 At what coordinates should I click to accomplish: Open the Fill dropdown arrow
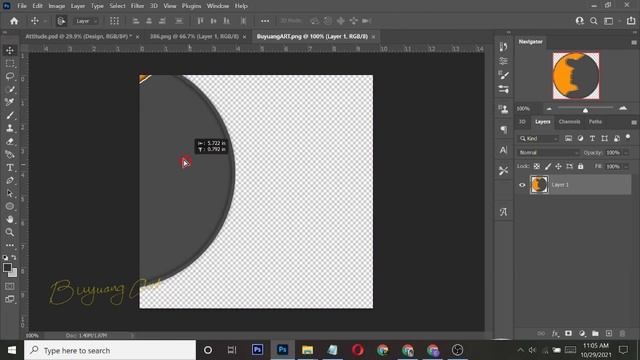(626, 167)
